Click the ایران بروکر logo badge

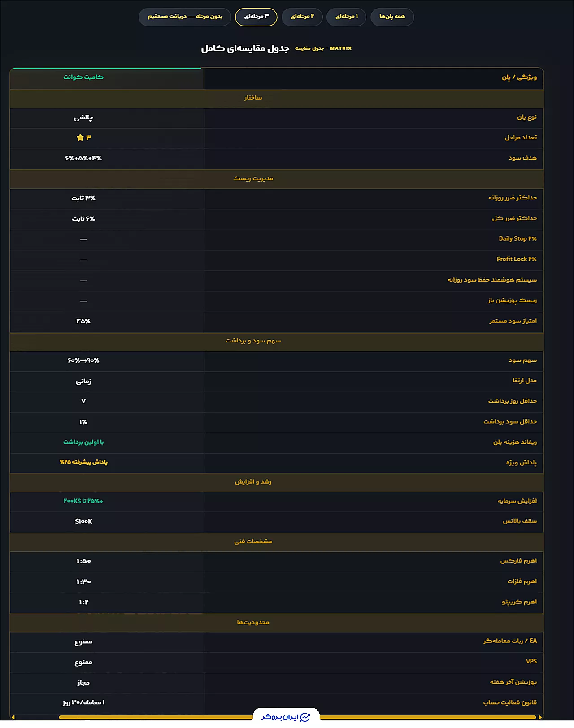tap(286, 717)
